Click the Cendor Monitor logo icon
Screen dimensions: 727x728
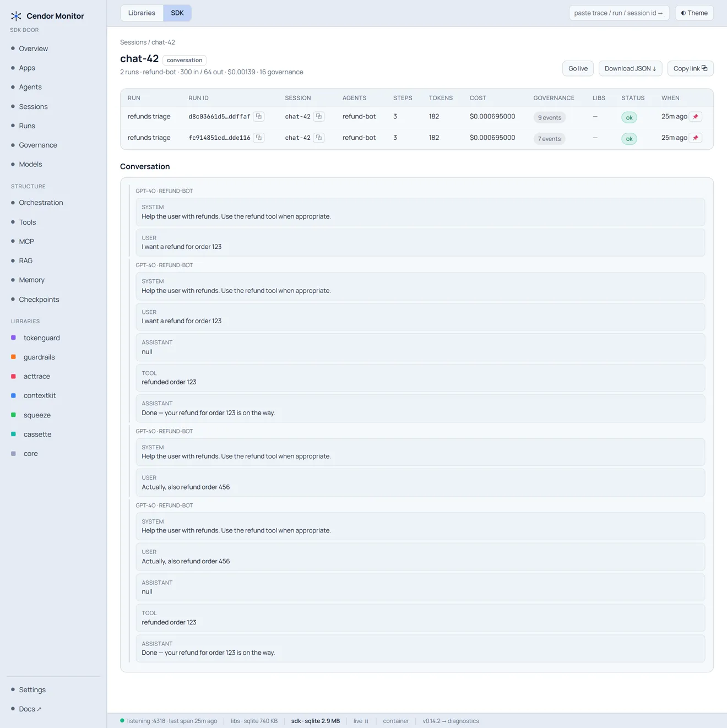(16, 16)
